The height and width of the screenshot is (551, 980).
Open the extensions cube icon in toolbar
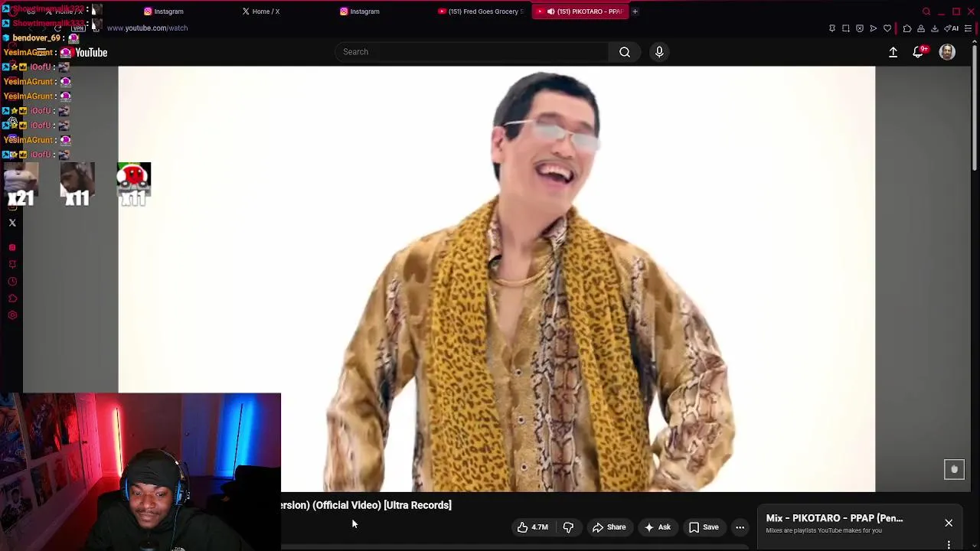point(907,28)
